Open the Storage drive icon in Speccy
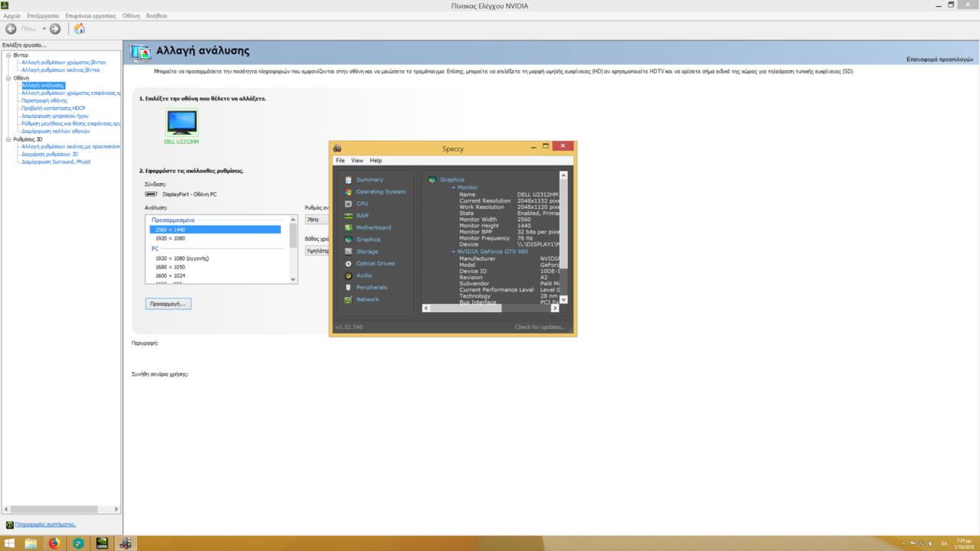 click(x=348, y=251)
